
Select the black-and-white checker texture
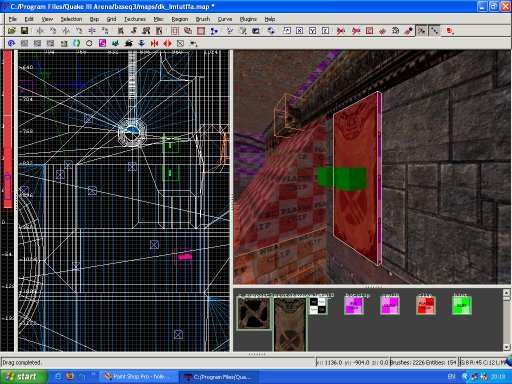pos(318,306)
